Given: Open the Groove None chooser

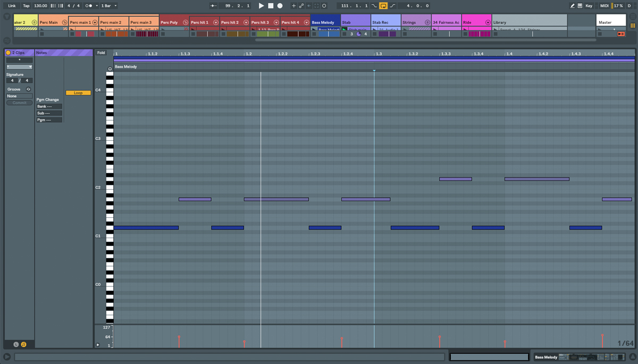Looking at the screenshot, I should click(19, 96).
